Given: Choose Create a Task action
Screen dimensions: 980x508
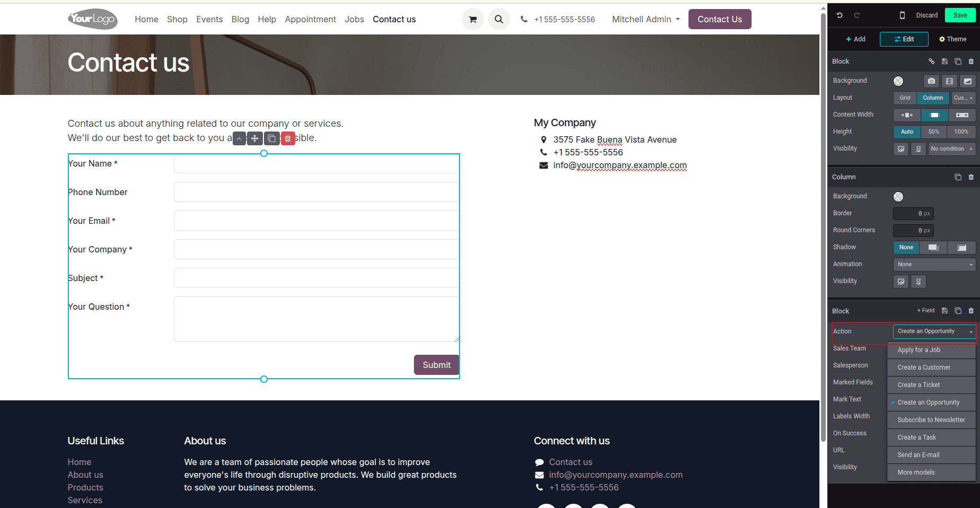Looking at the screenshot, I should pos(931,437).
